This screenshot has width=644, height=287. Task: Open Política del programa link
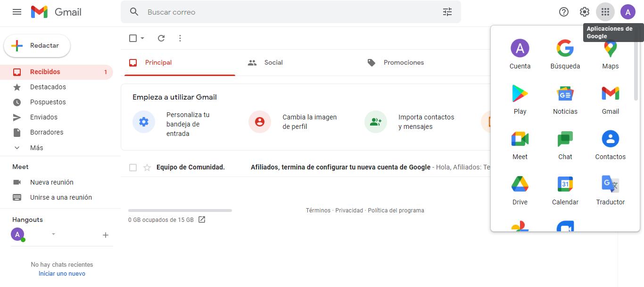click(396, 211)
